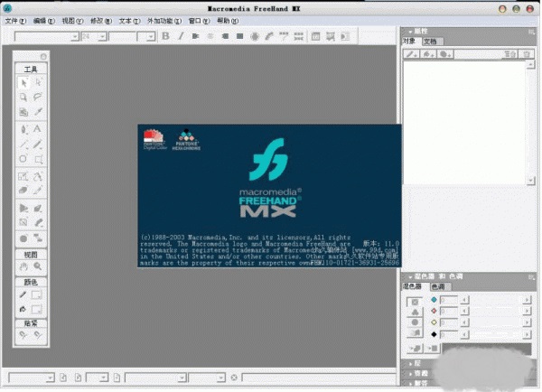
Task: Open the 文件 menu
Action: (13, 20)
